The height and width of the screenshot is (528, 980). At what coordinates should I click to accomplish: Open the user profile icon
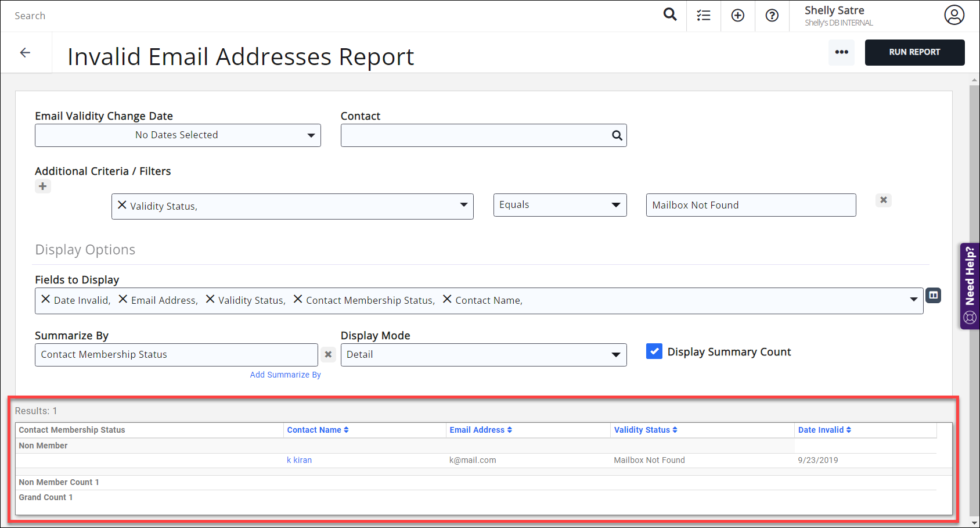[954, 15]
